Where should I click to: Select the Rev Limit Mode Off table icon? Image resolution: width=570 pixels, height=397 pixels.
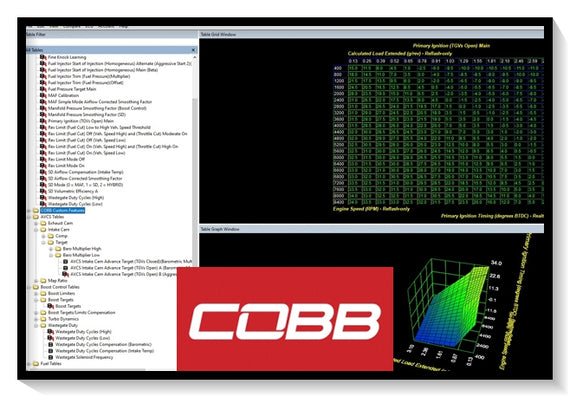[43, 159]
